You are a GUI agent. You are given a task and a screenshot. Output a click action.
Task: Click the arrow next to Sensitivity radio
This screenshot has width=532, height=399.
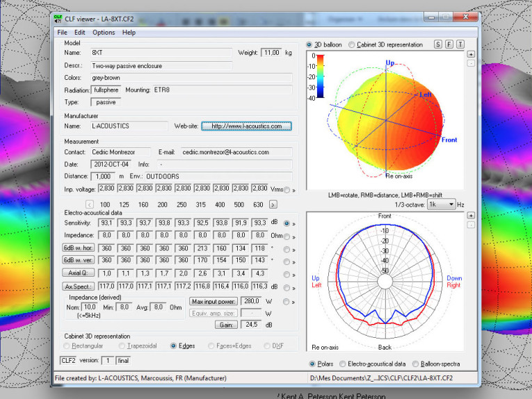pos(294,224)
